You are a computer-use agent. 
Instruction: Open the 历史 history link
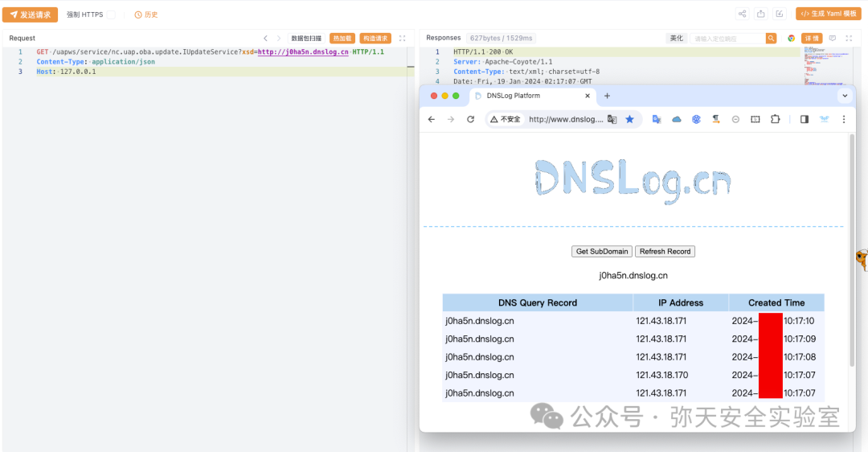146,15
